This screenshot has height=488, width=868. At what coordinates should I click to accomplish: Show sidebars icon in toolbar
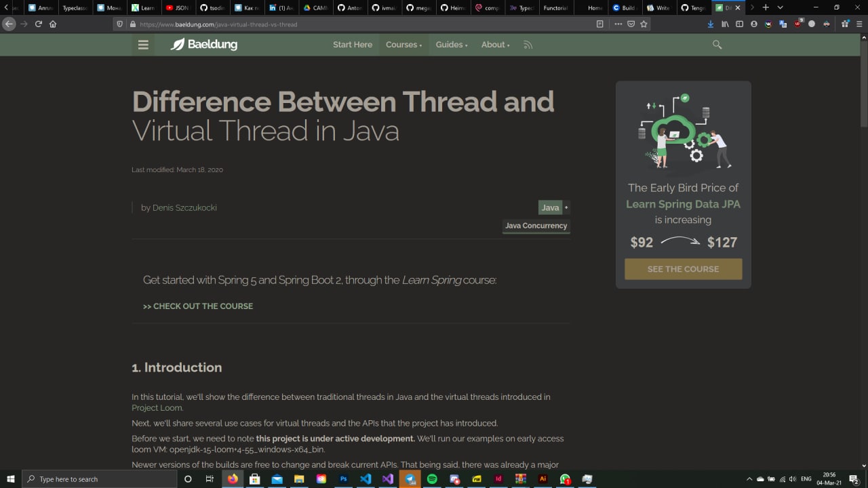click(739, 24)
